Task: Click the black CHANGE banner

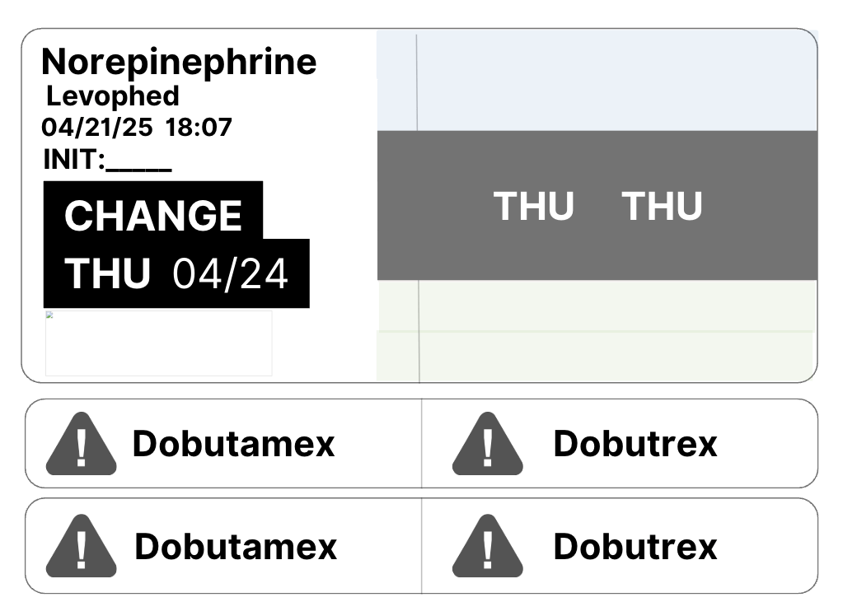Action: [153, 215]
